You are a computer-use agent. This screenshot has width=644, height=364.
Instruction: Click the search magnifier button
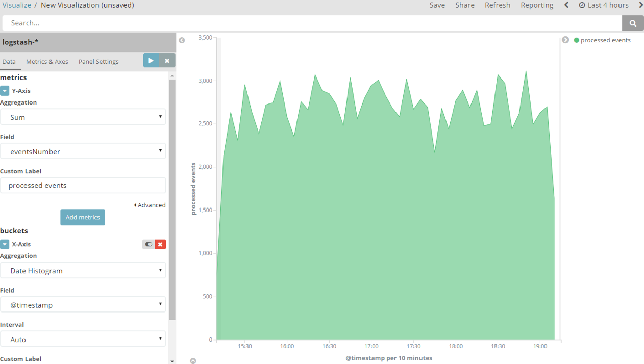pos(633,23)
